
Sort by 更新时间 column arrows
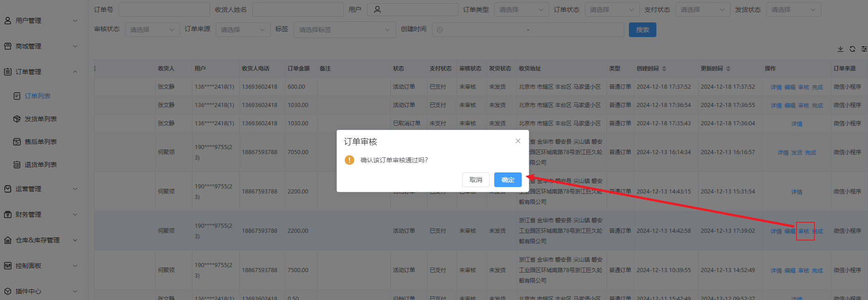point(728,69)
